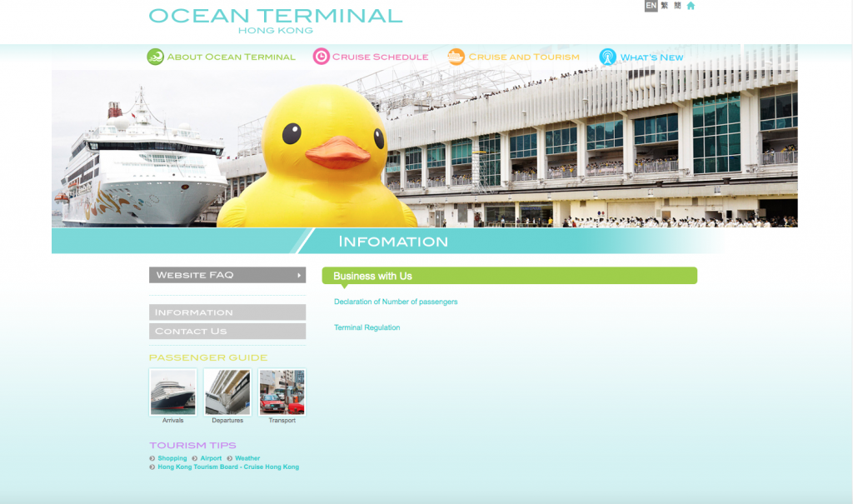
Task: Click the pink Cruise Schedule clock icon
Action: point(321,57)
